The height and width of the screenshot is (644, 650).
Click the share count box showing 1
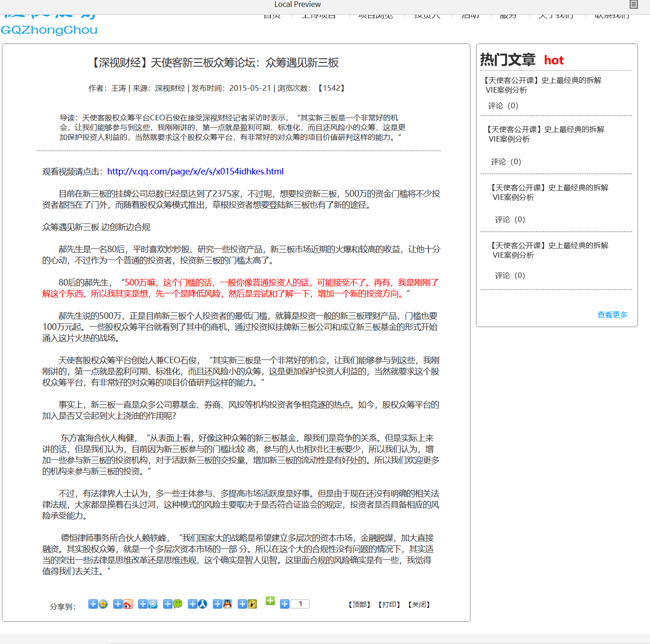coord(300,604)
